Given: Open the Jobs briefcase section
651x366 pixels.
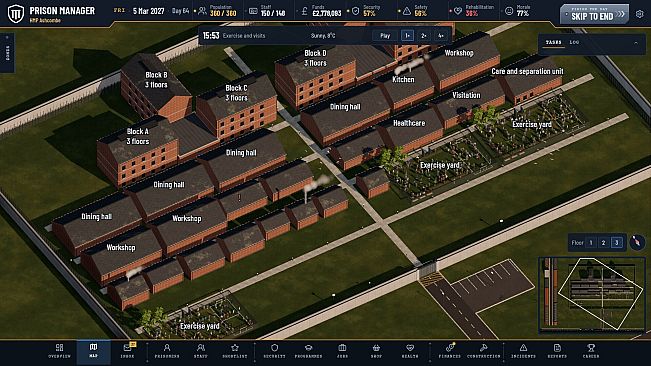Looking at the screenshot, I should point(342,351).
